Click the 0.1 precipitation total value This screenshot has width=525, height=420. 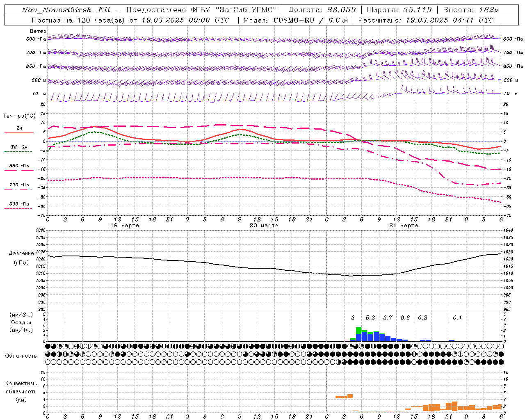coord(457,318)
